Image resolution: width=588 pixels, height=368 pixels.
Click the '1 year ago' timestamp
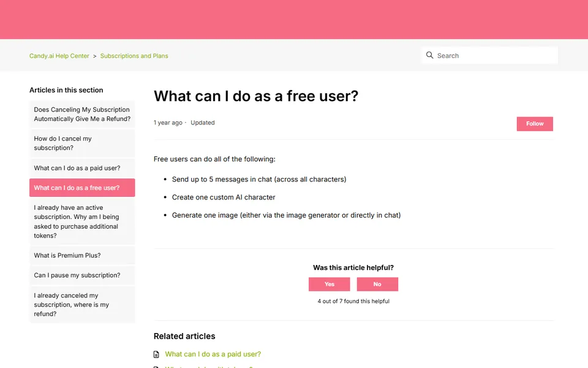[x=168, y=123]
